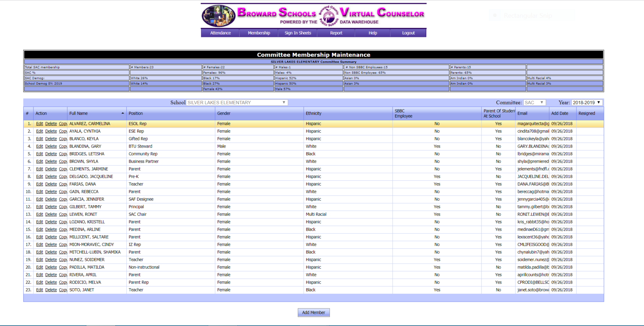This screenshot has height=326, width=644.
Task: Delete the AYALA, CYNTHIA row
Action: pos(51,131)
